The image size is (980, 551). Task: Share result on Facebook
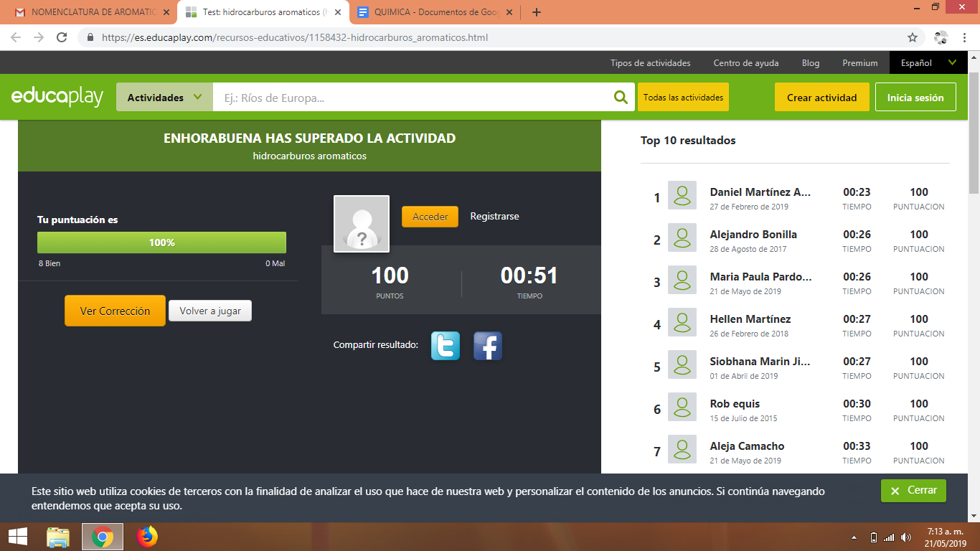tap(488, 346)
